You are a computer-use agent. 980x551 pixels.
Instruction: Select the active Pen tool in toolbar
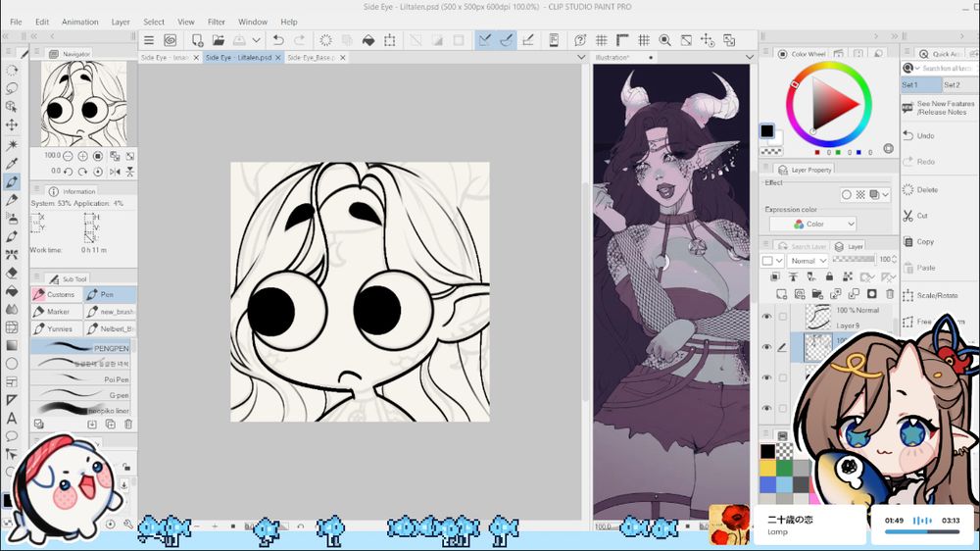pyautogui.click(x=11, y=182)
